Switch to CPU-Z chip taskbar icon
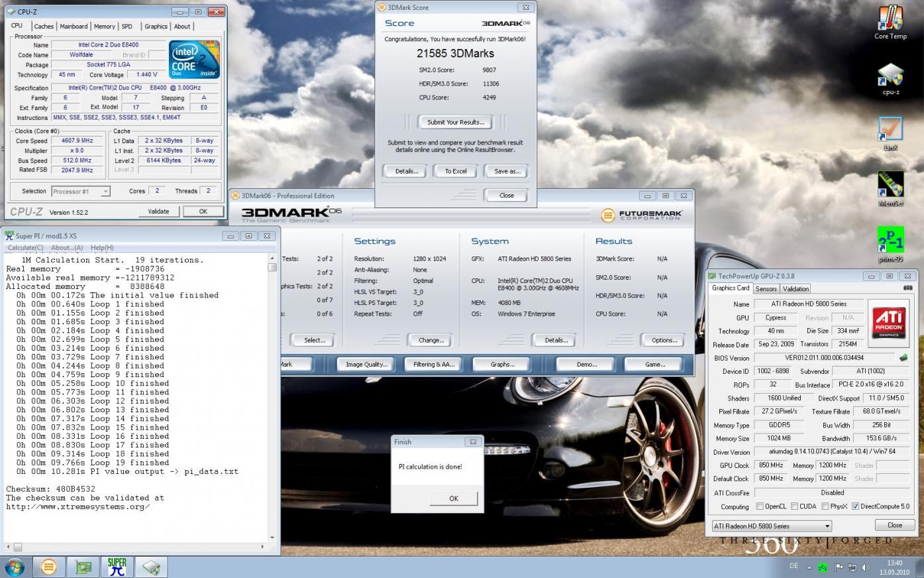Viewport: 924px width, 578px height. (152, 567)
